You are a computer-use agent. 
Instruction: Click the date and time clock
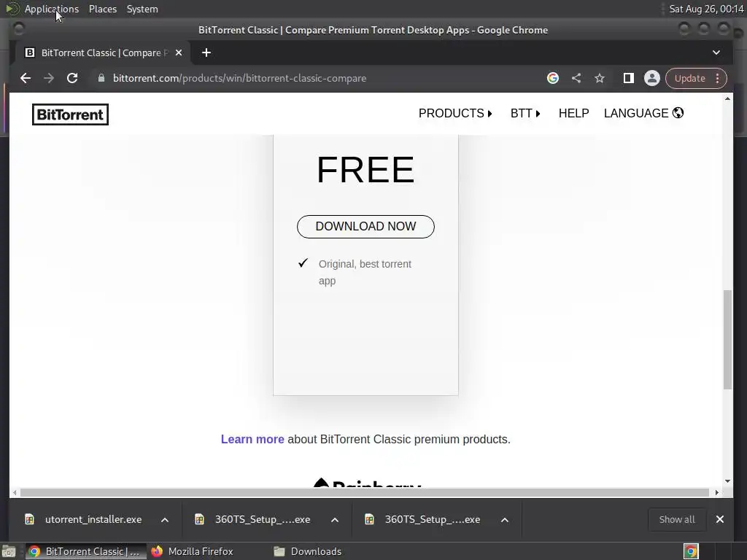pos(706,9)
